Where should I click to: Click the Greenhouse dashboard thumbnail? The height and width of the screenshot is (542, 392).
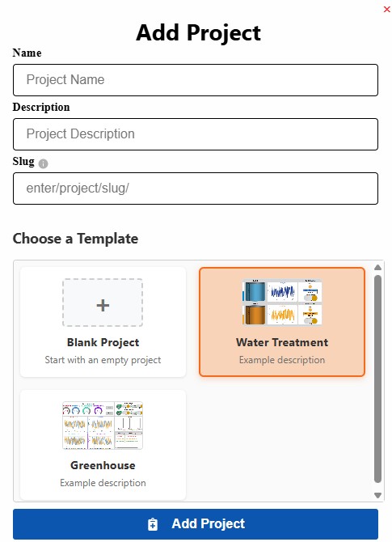click(x=103, y=426)
